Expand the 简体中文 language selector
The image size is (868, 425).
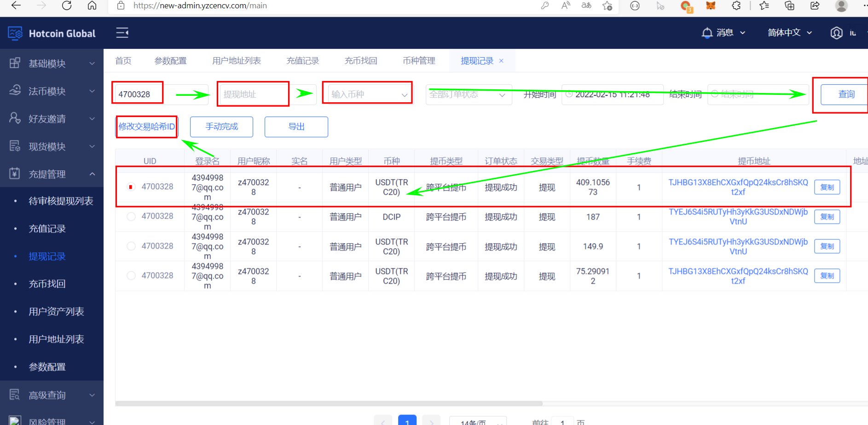(789, 33)
